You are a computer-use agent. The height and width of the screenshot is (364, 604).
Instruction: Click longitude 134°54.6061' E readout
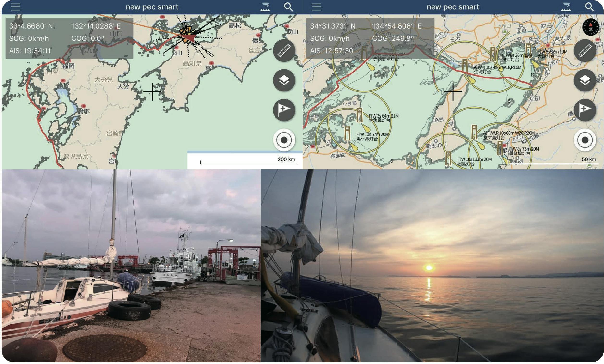397,26
